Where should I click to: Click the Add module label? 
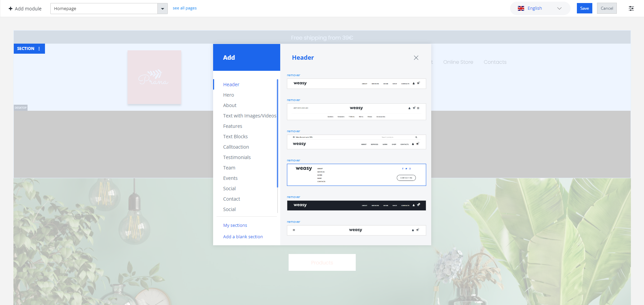[x=28, y=9]
